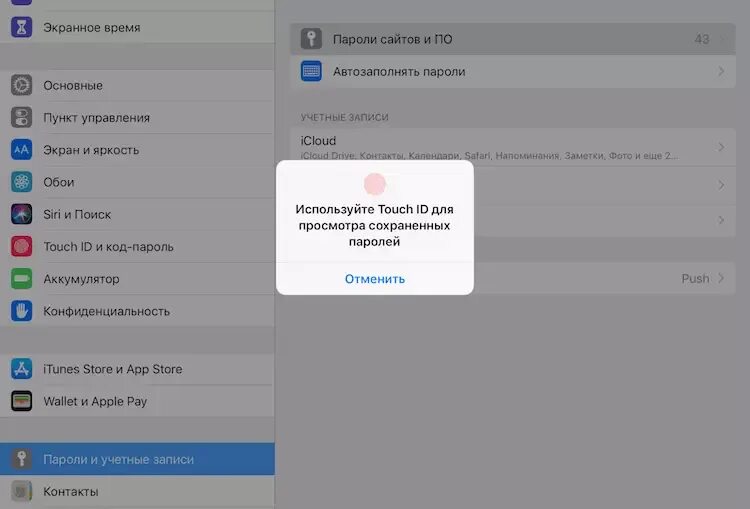The height and width of the screenshot is (509, 750).
Task: Expand chevron next to Push
Action: coord(721,278)
